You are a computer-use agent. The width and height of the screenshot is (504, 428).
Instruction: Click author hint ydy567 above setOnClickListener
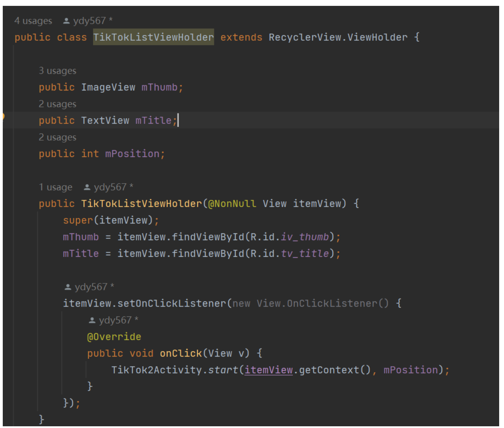click(x=89, y=287)
